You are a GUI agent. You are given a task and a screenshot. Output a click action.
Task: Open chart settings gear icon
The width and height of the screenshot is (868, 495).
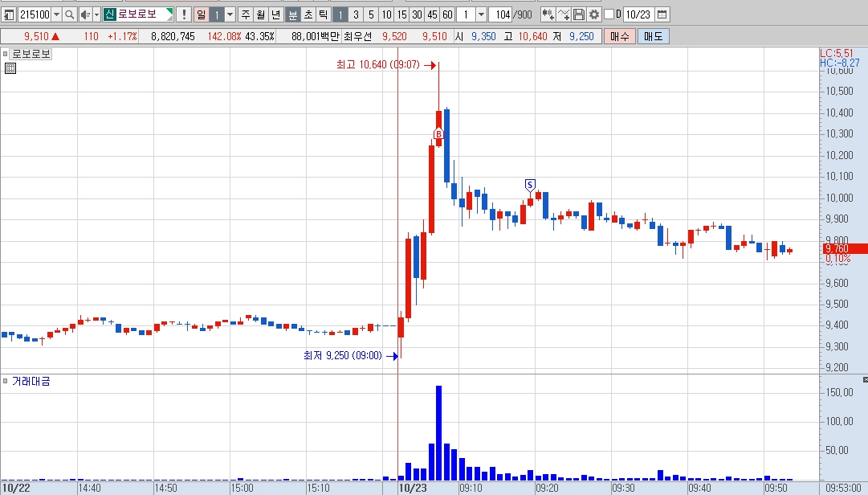[x=594, y=14]
